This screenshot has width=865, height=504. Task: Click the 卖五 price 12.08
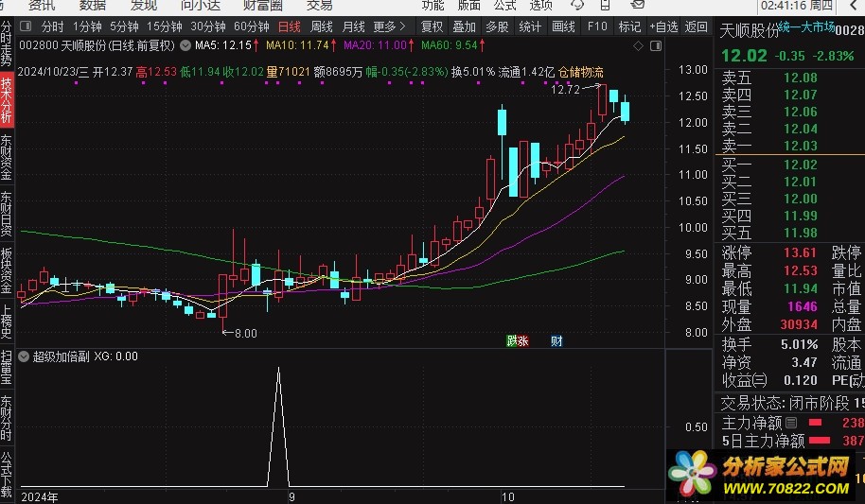(801, 78)
